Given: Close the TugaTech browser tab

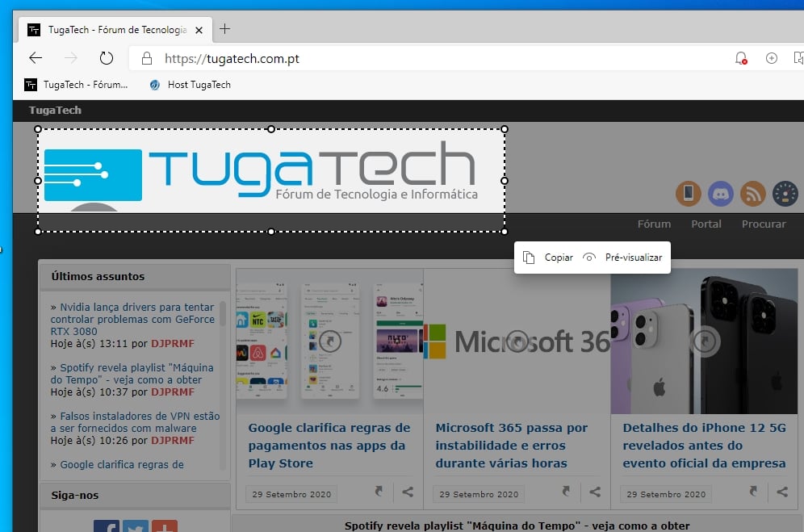Looking at the screenshot, I should point(199,30).
